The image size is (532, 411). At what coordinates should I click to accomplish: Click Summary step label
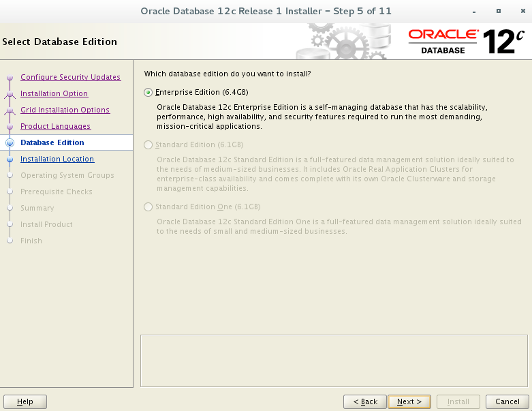tap(37, 208)
